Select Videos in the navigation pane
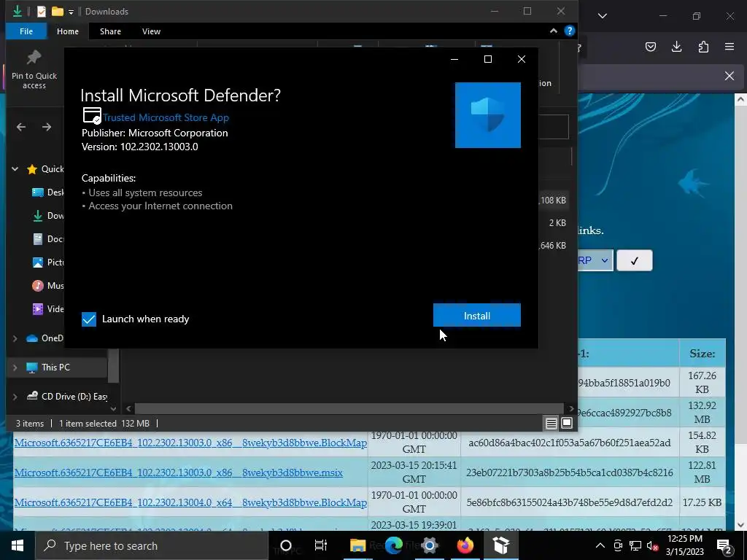The image size is (747, 560). [47, 309]
